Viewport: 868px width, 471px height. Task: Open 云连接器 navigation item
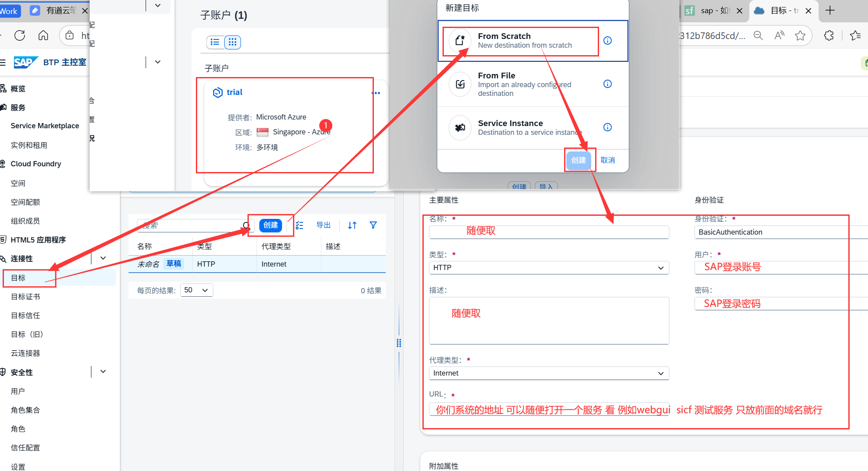(25, 353)
